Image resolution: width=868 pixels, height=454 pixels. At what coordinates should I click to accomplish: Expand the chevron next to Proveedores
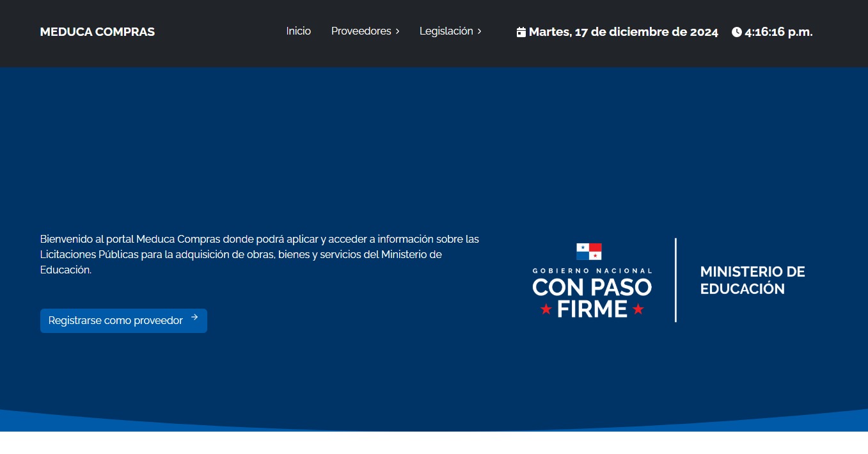[397, 31]
